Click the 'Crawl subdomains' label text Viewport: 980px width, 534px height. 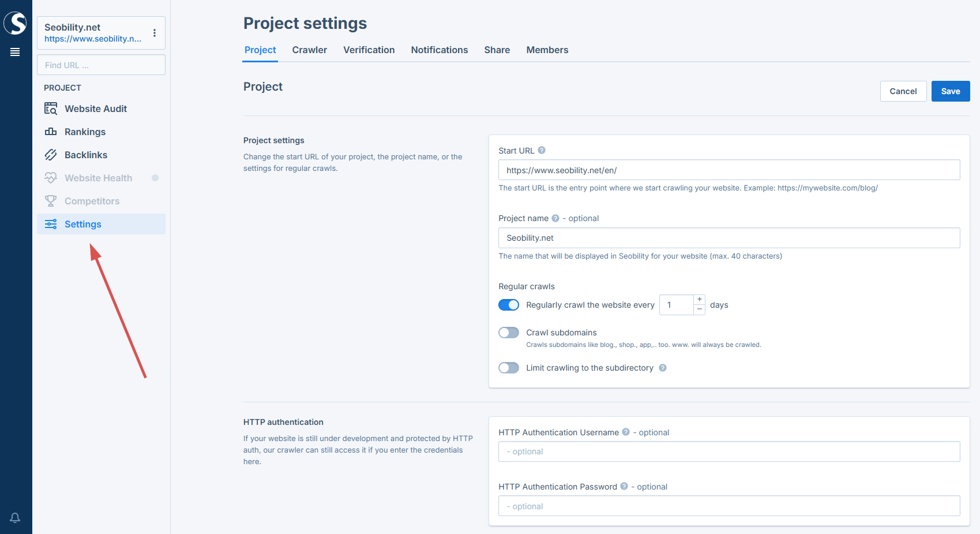click(x=561, y=333)
